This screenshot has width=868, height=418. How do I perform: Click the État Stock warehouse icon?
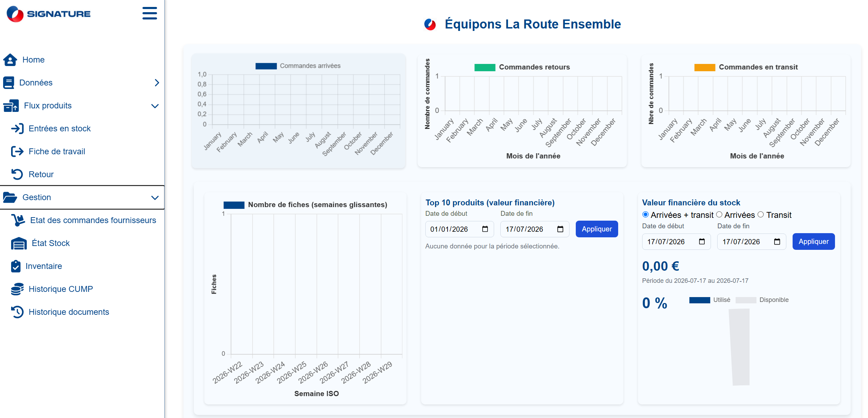19,243
